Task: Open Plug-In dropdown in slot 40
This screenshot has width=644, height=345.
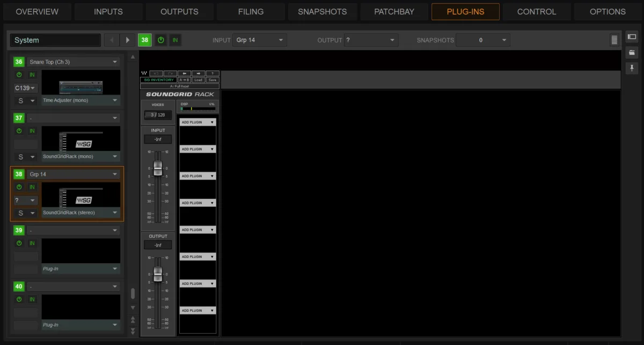Action: [81, 325]
